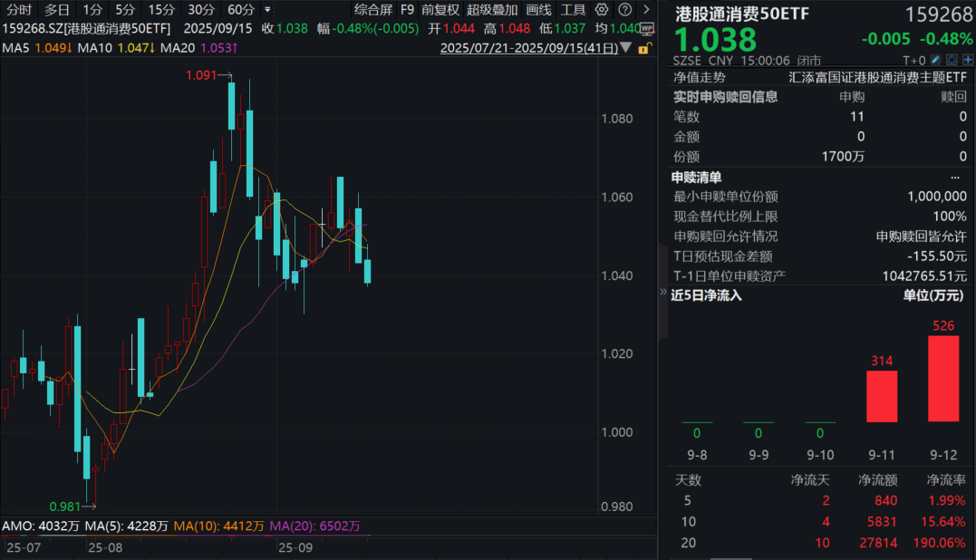This screenshot has height=560, width=976.
Task: Click the 526 red bar for 9-12
Action: 943,378
